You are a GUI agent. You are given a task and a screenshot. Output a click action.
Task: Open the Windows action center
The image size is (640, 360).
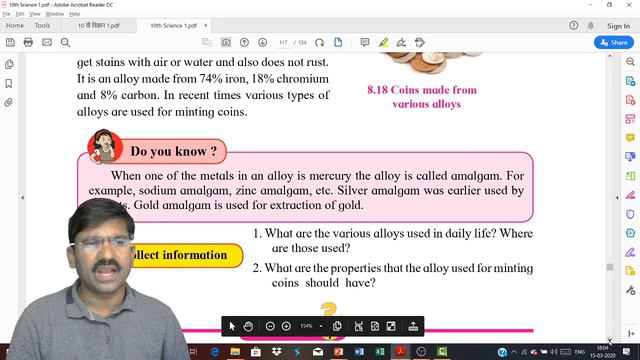(627, 351)
